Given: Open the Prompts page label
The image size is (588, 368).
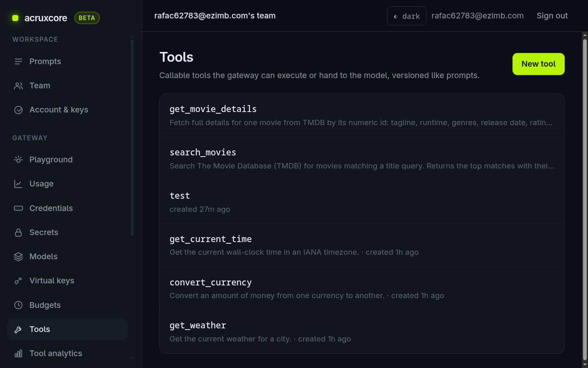Looking at the screenshot, I should click(x=45, y=61).
